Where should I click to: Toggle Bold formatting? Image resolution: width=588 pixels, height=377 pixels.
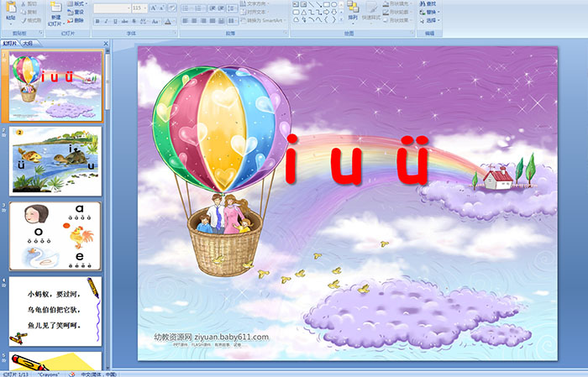coord(97,21)
